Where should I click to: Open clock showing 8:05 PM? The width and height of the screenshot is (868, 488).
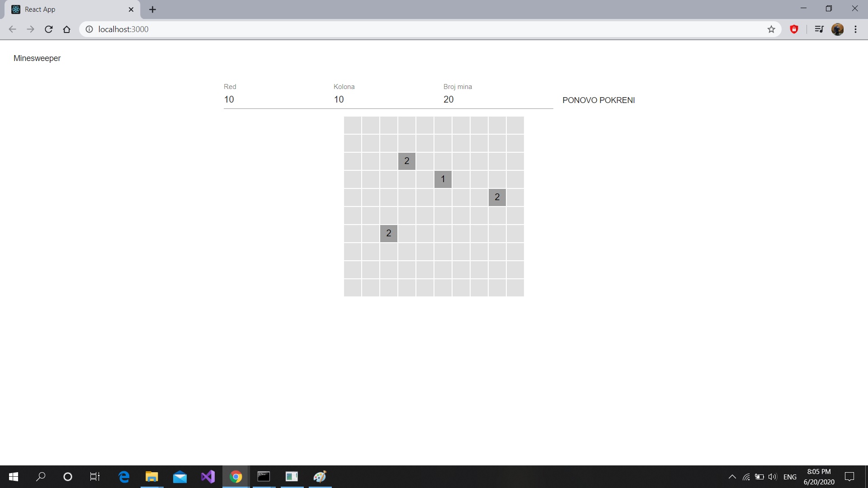click(x=819, y=477)
